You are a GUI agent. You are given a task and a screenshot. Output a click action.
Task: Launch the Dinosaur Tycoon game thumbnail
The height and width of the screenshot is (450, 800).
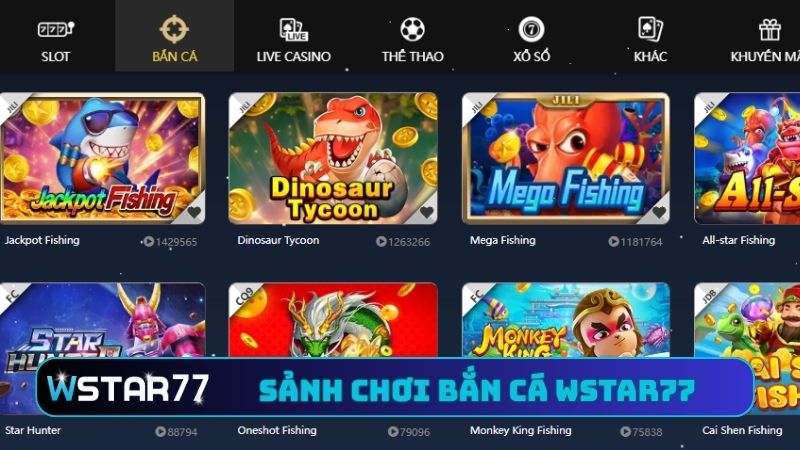pyautogui.click(x=333, y=158)
